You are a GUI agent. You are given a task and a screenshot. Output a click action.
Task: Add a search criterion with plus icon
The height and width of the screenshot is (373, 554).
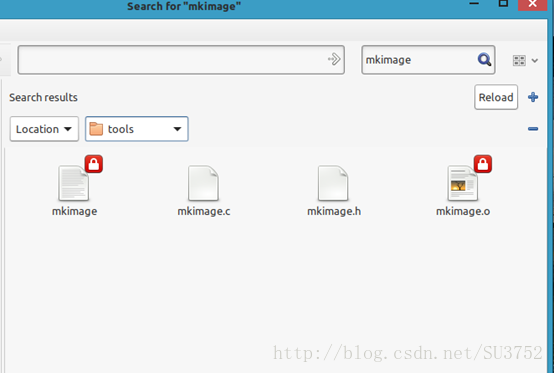pos(533,97)
